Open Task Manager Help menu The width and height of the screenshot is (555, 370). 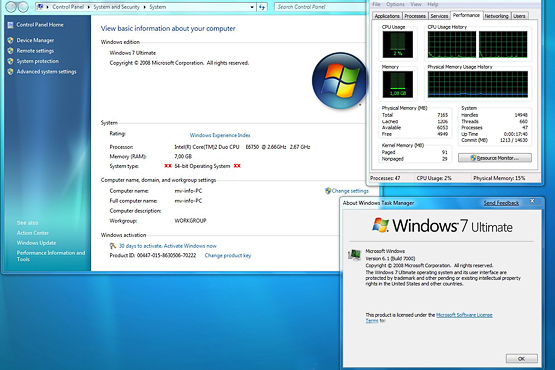(433, 4)
